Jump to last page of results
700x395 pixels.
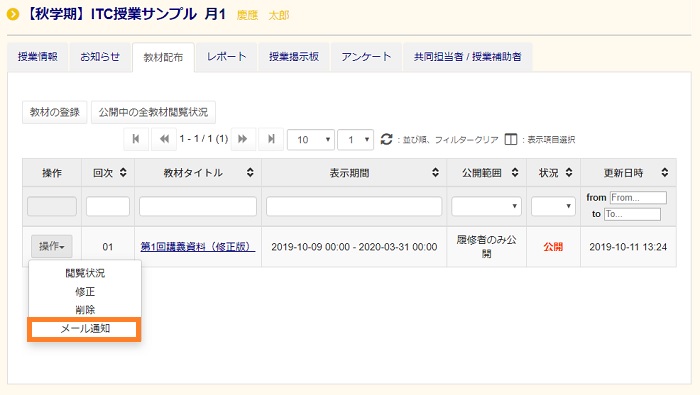(x=271, y=139)
